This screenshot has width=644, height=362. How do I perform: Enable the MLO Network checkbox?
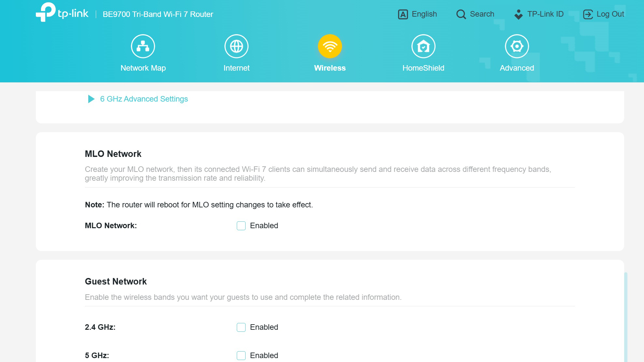click(241, 226)
